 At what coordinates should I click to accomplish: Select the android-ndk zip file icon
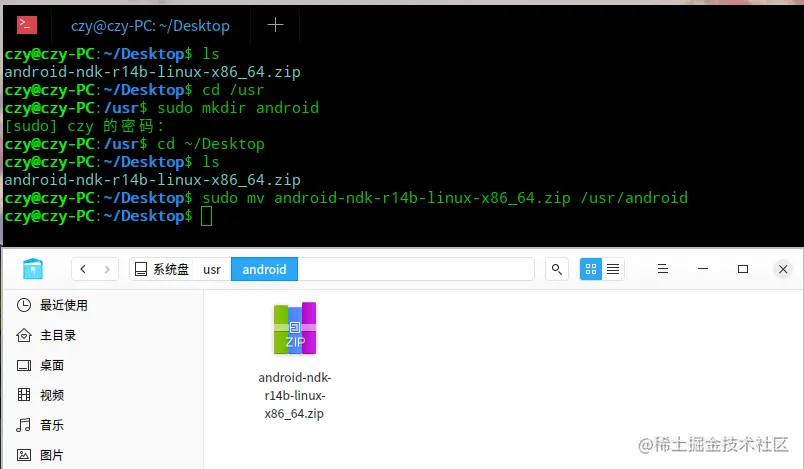point(295,329)
